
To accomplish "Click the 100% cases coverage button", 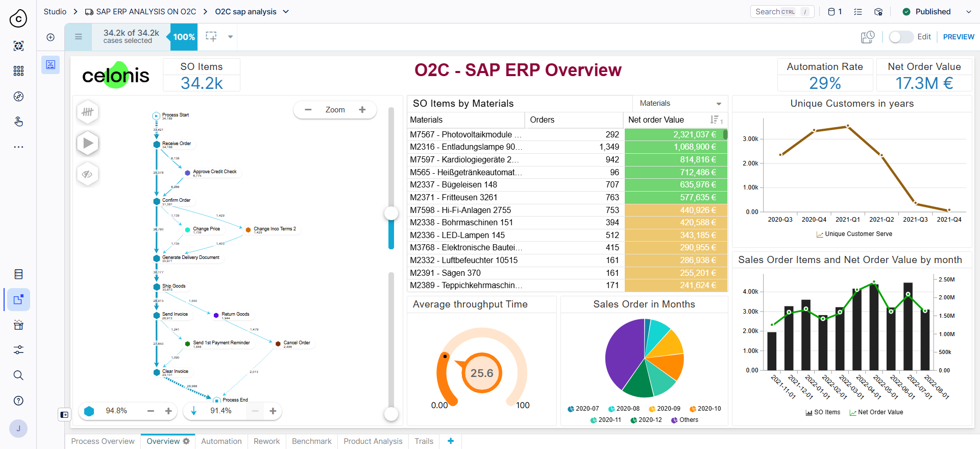I will pyautogui.click(x=184, y=37).
